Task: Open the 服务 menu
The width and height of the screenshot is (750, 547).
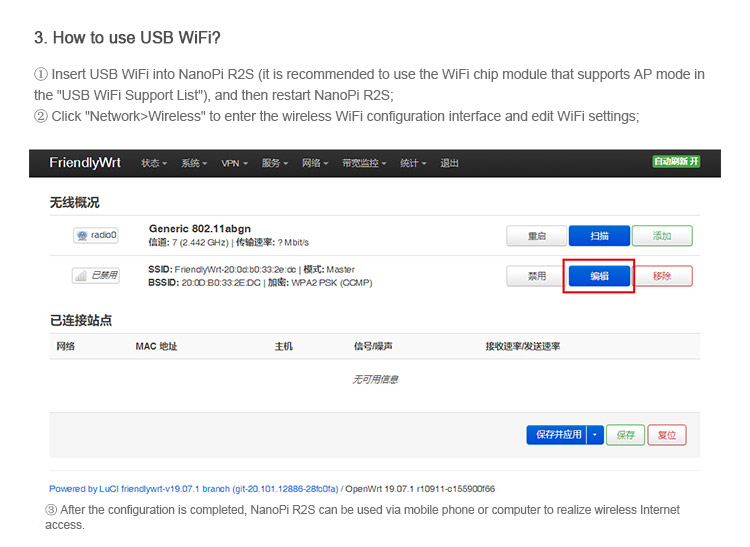Action: click(275, 163)
